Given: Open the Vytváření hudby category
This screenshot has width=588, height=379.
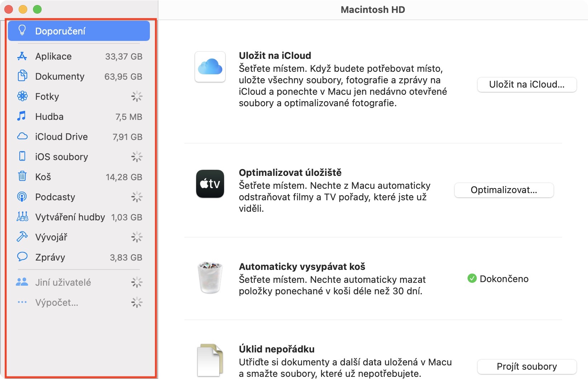Looking at the screenshot, I should [x=70, y=217].
